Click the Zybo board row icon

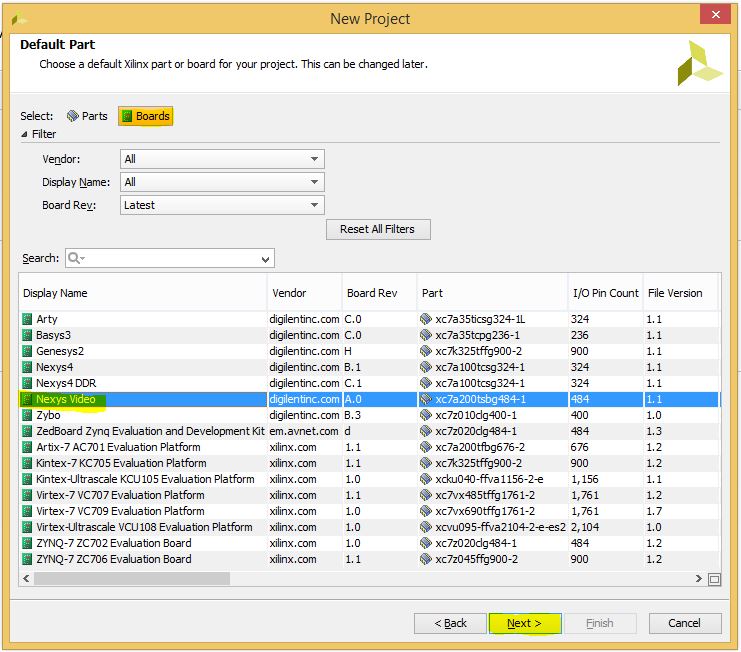click(x=27, y=415)
